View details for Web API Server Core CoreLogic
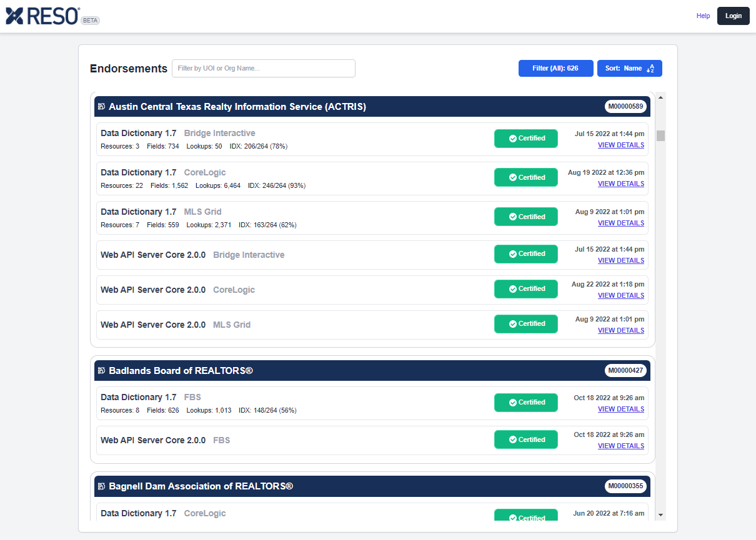 [x=621, y=296]
